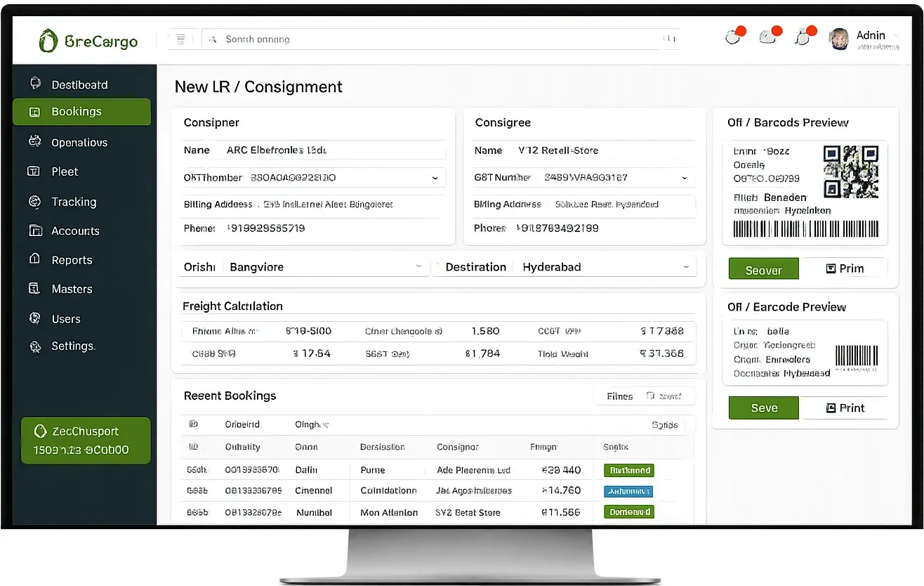Viewport: 924px width, 586px height.
Task: Click the Destination column header in bookings table
Action: tap(382, 447)
